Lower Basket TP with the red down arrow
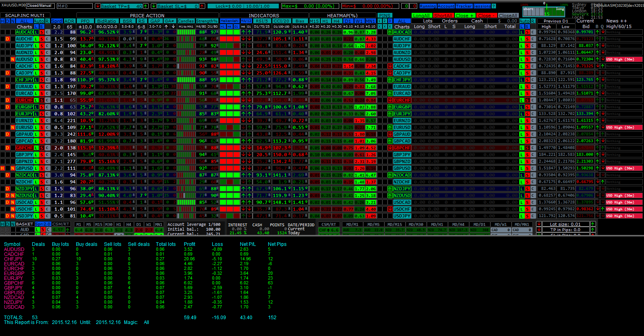Image resolution: width=644 pixels, height=336 pixels. click(98, 6)
